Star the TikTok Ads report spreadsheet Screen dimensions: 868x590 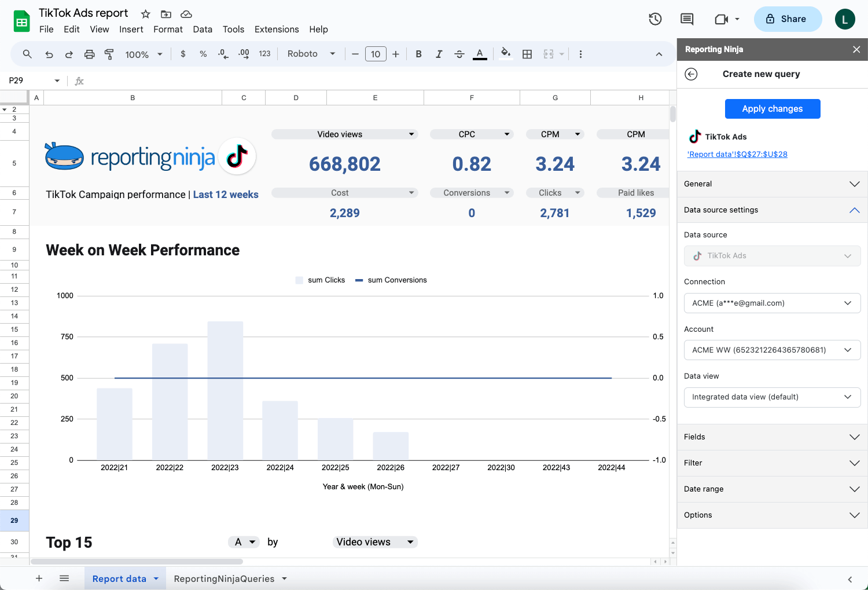(145, 13)
